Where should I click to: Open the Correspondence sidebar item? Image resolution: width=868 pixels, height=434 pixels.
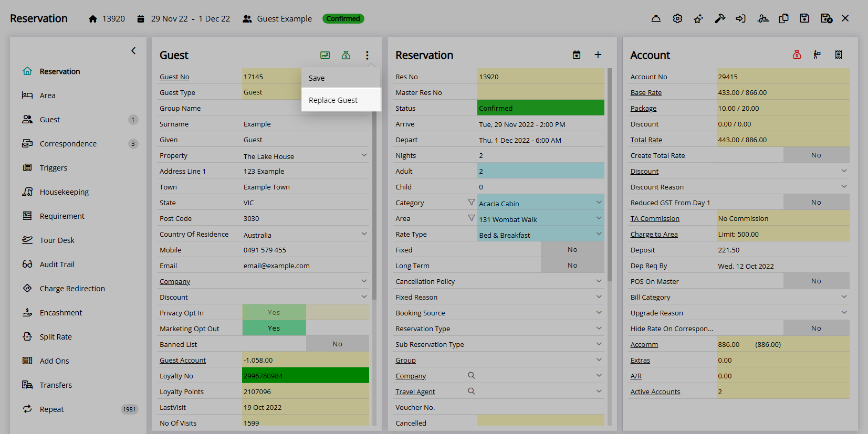[x=68, y=144]
